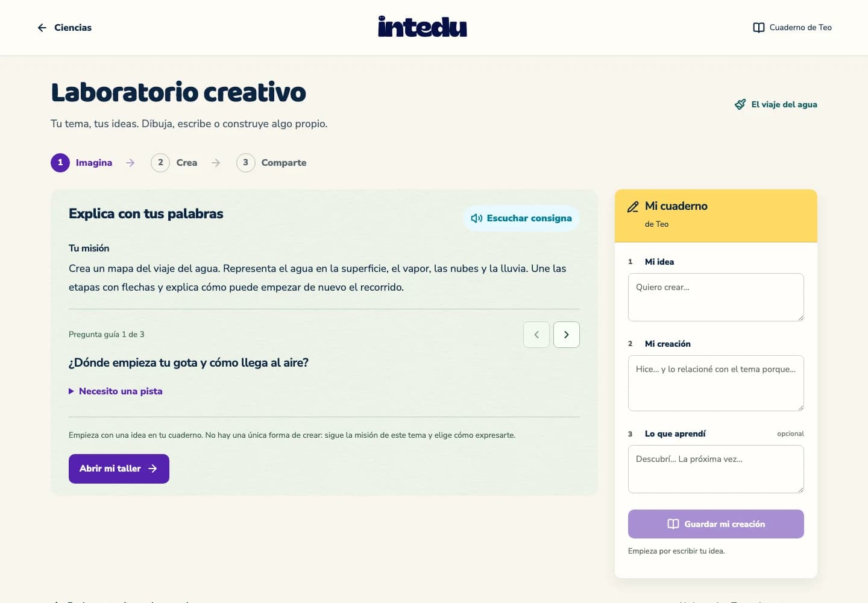The height and width of the screenshot is (603, 868).
Task: Select step 3 Comparte
Action: pyautogui.click(x=271, y=163)
